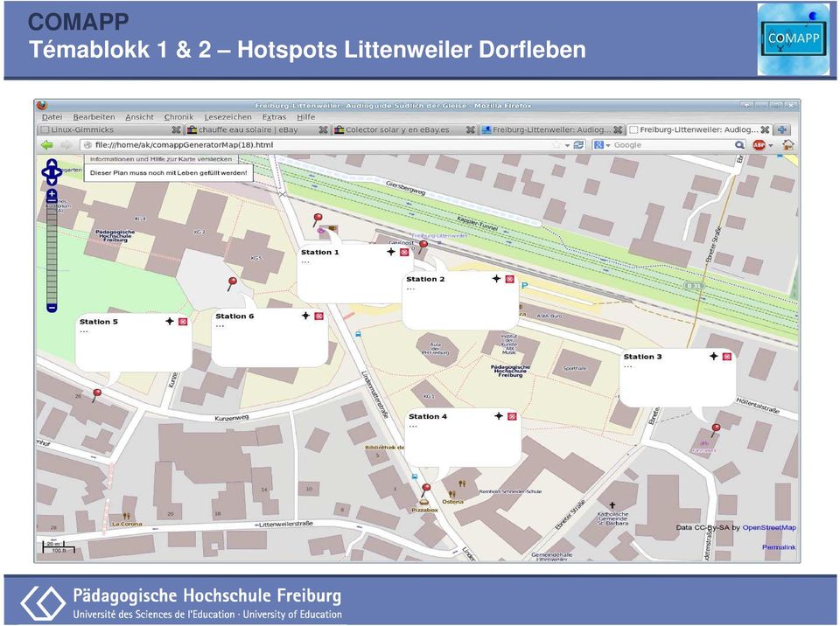Screen dimensions: 840x626
Task: Click move cross icon in Station 1 popup
Action: click(x=391, y=252)
